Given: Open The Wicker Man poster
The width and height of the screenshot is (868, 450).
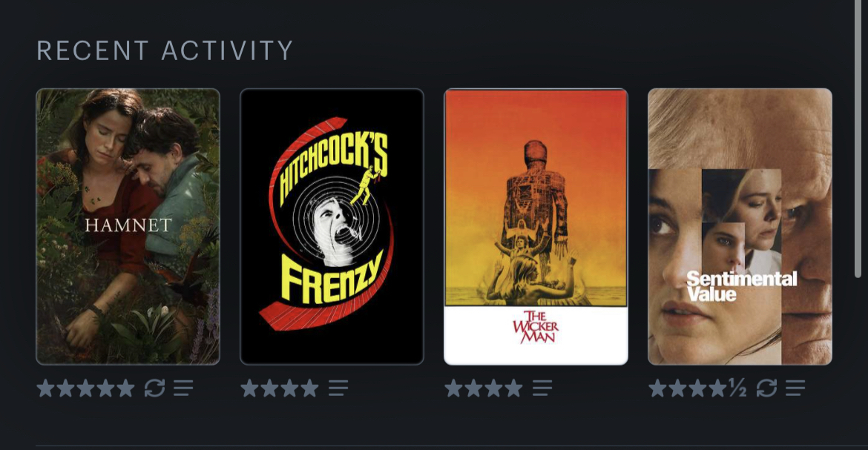Looking at the screenshot, I should pyautogui.click(x=536, y=226).
